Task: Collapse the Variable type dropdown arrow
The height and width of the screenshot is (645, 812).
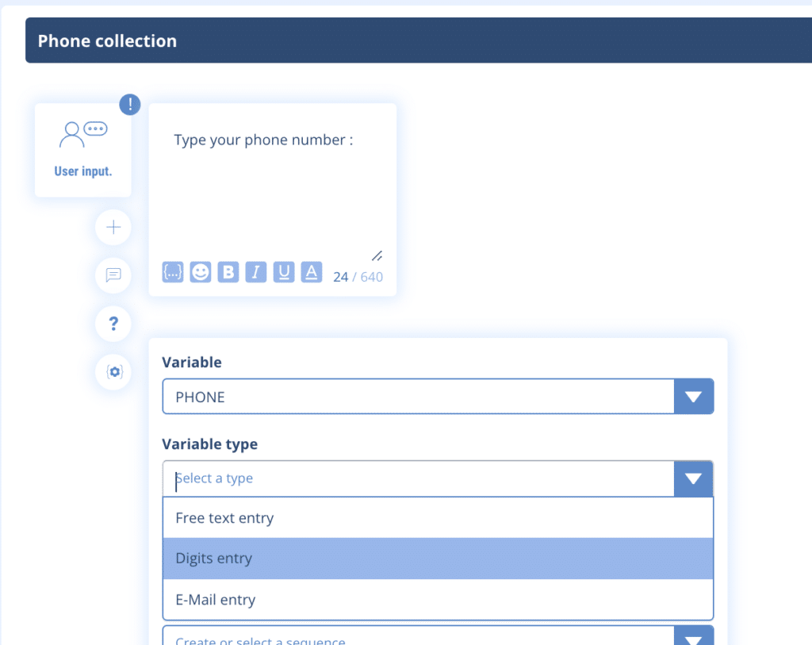Action: pyautogui.click(x=693, y=478)
